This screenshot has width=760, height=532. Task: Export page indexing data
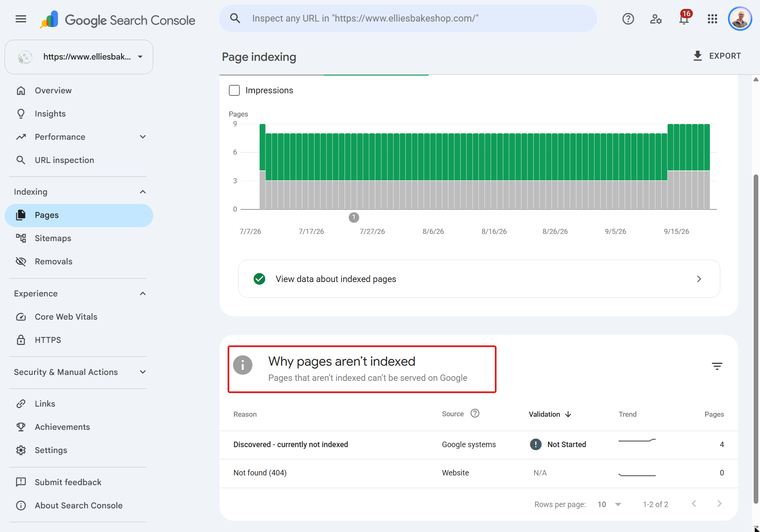pos(717,56)
